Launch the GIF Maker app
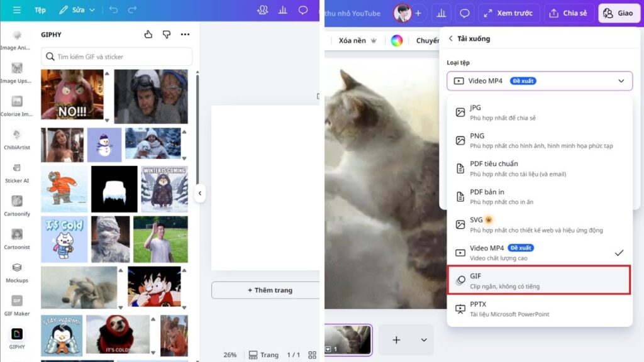Viewport: 644px width, 362px height. (x=17, y=306)
